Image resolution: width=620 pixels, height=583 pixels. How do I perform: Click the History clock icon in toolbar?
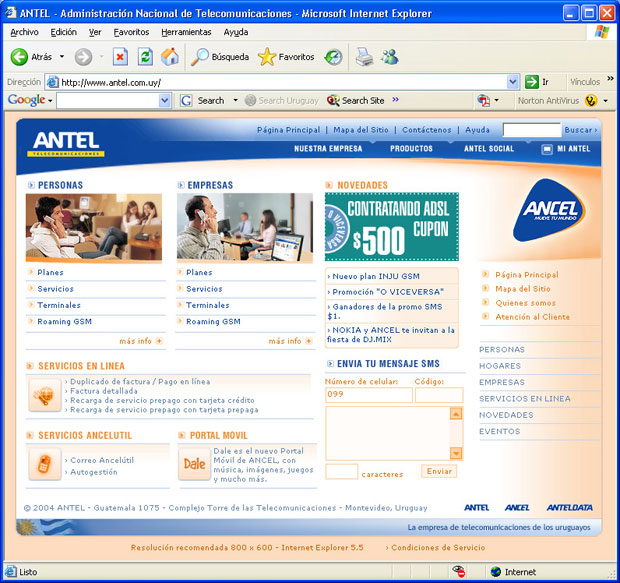[333, 57]
